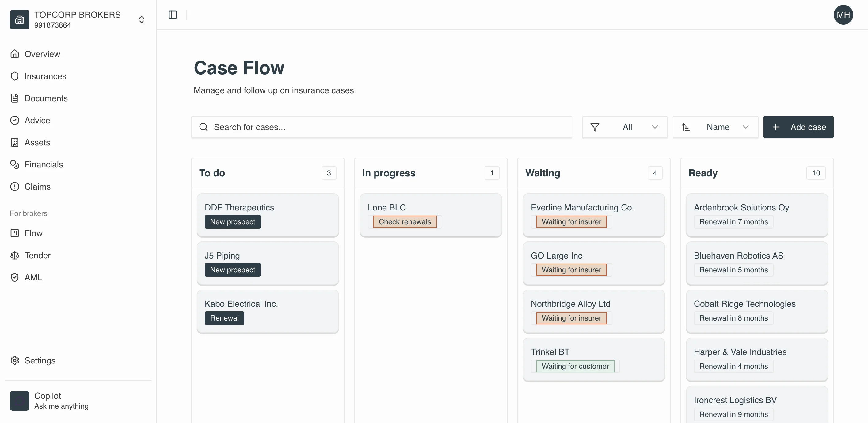Open AML via its shield icon
This screenshot has height=423, width=868.
pos(15,277)
